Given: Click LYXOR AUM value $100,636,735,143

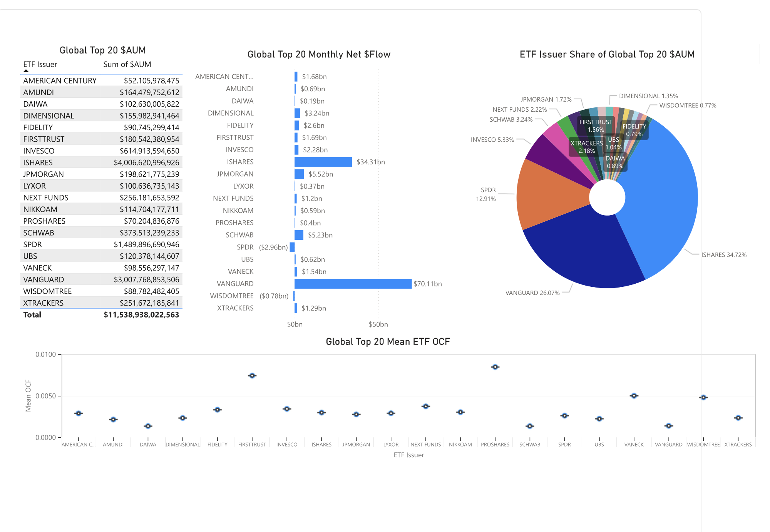Looking at the screenshot, I should pyautogui.click(x=149, y=186).
